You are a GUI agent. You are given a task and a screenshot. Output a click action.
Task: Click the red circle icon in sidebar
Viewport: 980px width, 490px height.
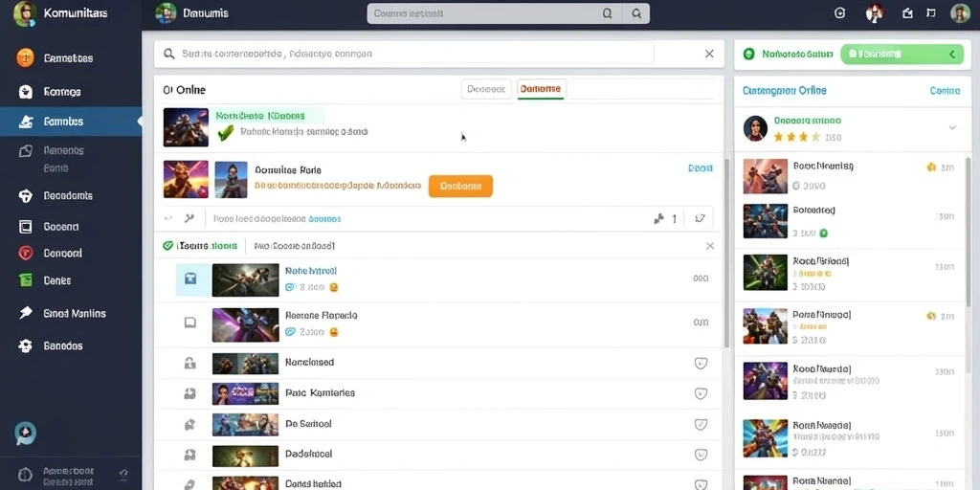26,253
